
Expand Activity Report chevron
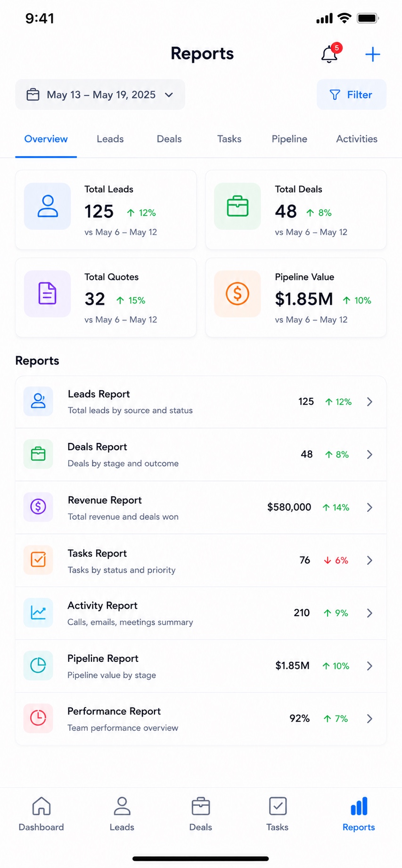tap(370, 613)
